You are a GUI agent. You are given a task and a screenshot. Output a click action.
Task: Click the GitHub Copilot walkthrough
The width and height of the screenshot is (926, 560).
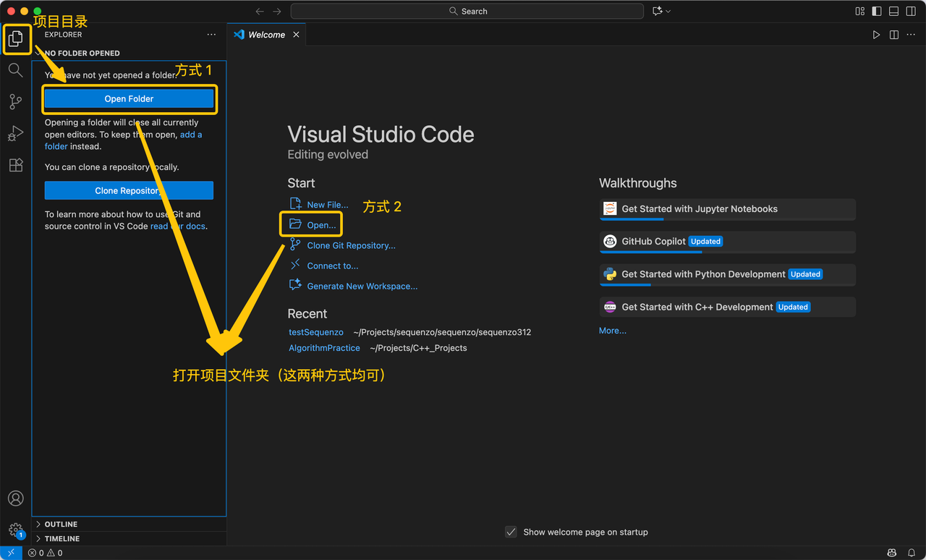pyautogui.click(x=653, y=242)
